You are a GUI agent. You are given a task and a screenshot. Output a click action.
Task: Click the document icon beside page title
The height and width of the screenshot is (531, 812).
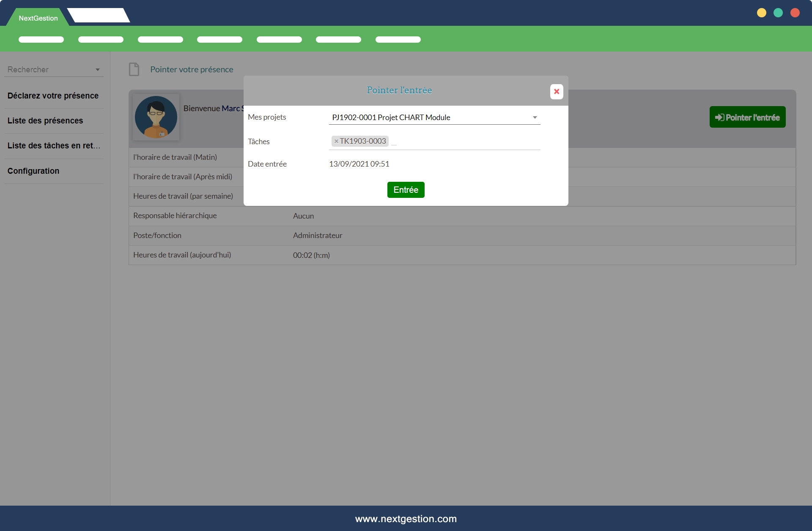[134, 69]
